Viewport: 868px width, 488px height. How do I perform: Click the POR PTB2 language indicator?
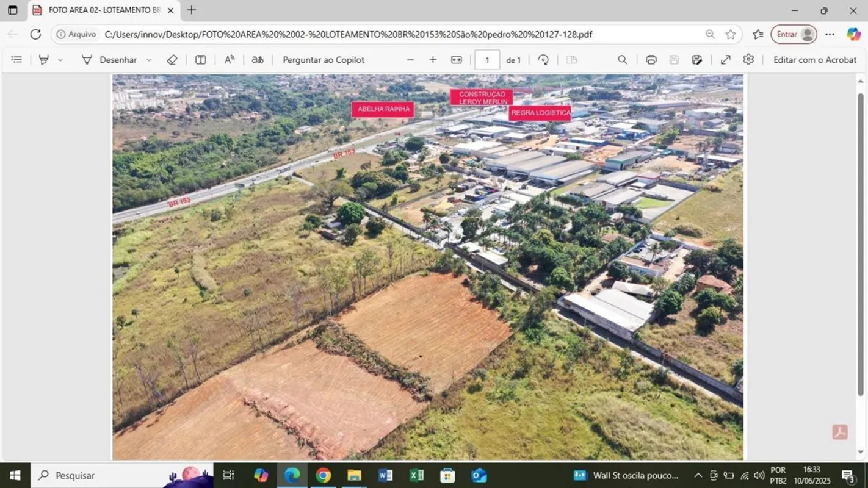tap(778, 475)
